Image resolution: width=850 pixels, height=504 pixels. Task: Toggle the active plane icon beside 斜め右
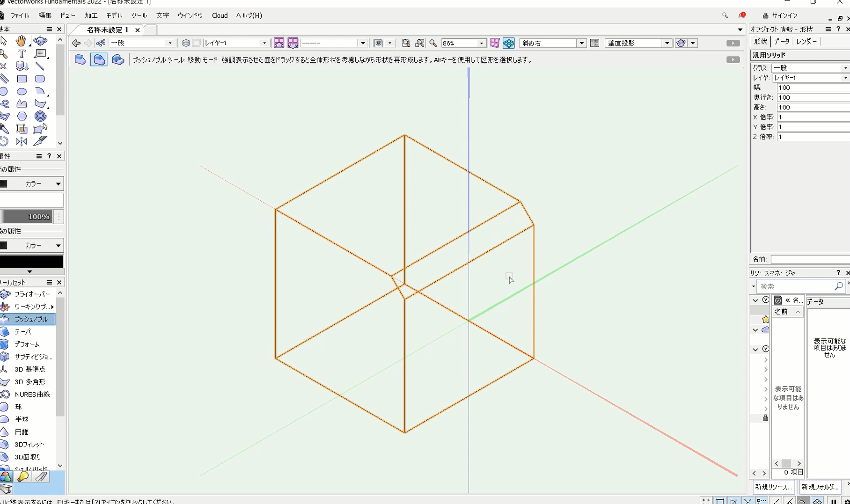pyautogui.click(x=509, y=43)
